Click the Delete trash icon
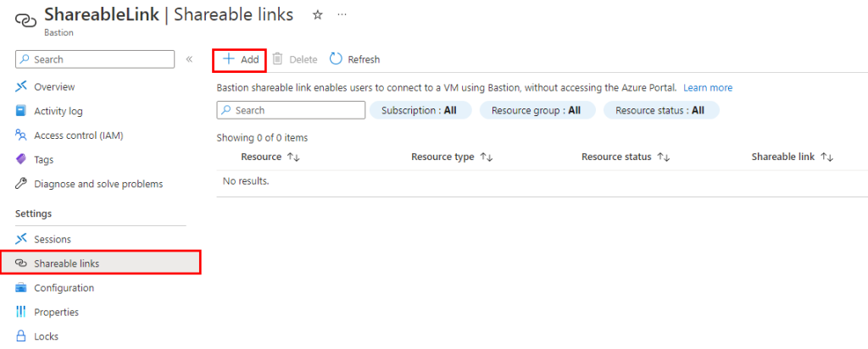868x349 pixels. coord(278,58)
